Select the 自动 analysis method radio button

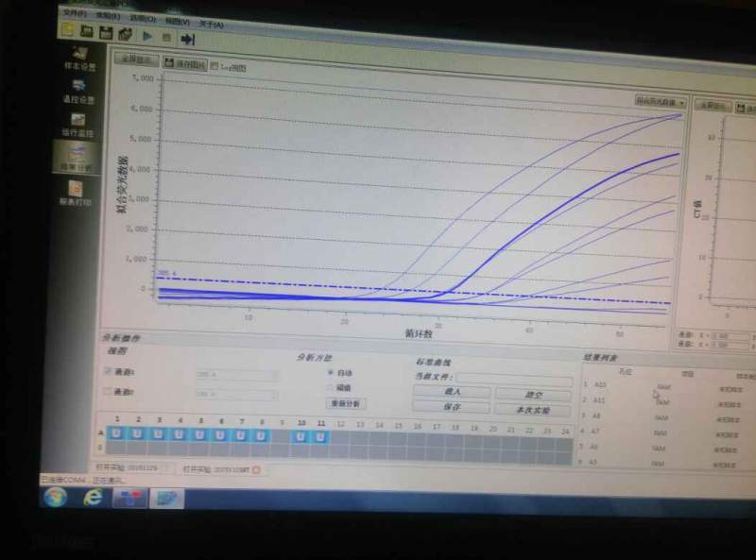coord(330,372)
